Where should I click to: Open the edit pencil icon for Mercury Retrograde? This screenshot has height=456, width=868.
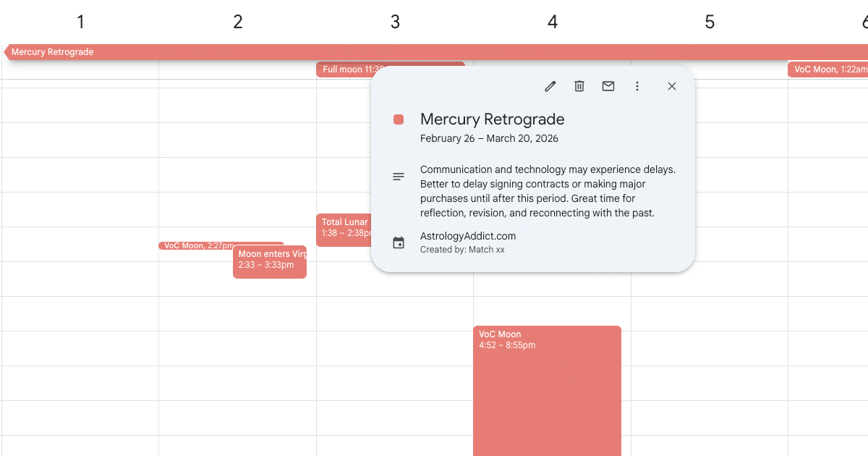550,85
